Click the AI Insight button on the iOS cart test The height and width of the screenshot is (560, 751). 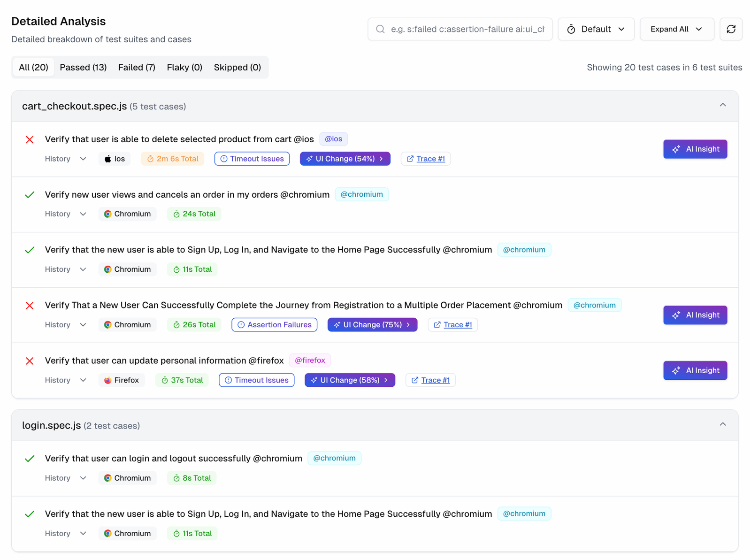tap(695, 149)
